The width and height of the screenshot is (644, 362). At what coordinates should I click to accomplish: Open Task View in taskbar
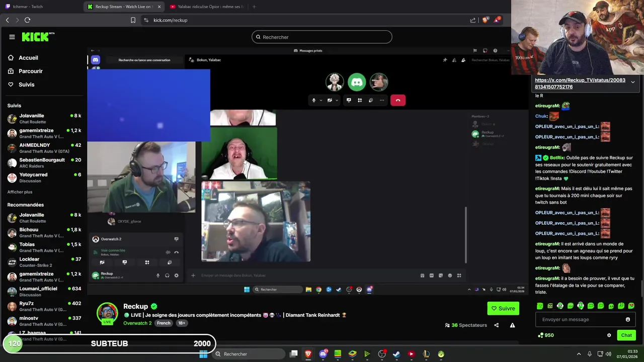294,354
